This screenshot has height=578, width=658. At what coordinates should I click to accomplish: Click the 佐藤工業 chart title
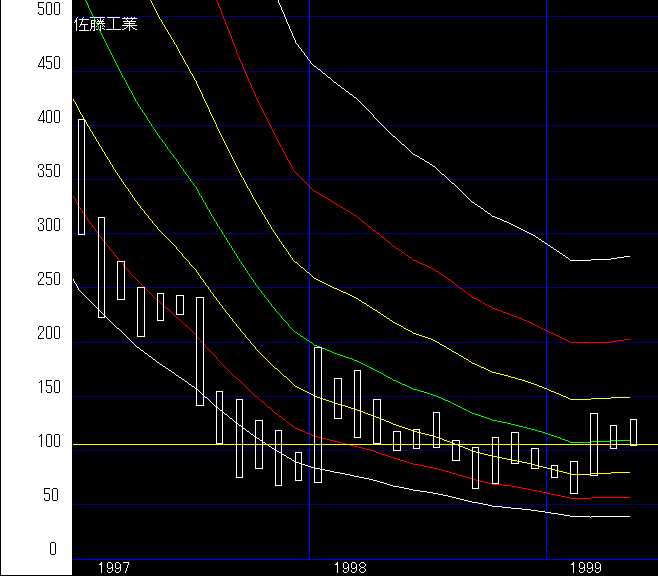pos(106,24)
